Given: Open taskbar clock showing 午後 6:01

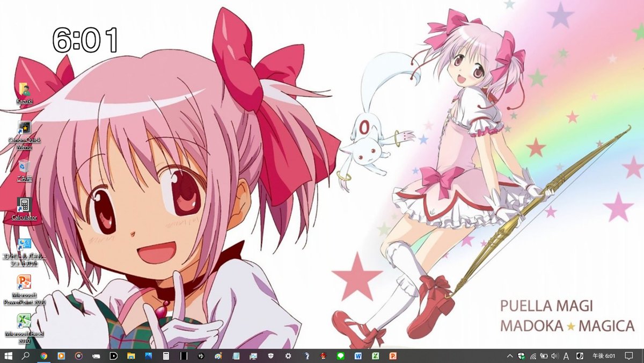Looking at the screenshot, I should [x=604, y=356].
